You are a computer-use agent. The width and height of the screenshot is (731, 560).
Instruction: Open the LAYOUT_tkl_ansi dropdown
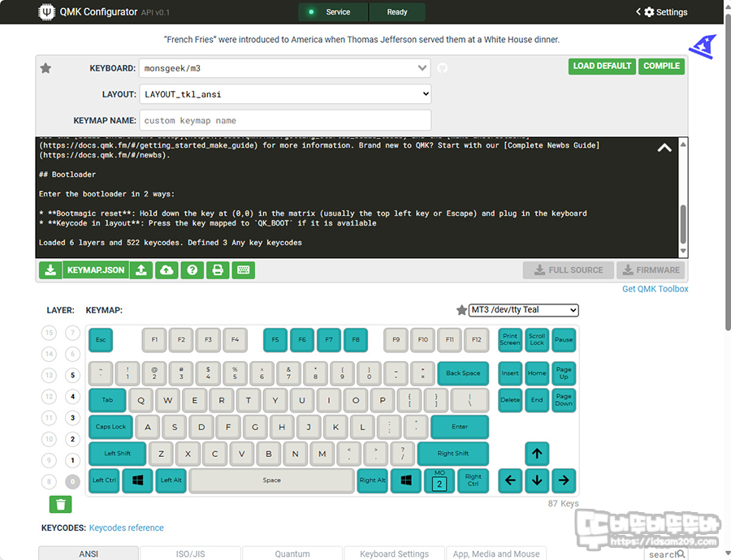click(285, 95)
